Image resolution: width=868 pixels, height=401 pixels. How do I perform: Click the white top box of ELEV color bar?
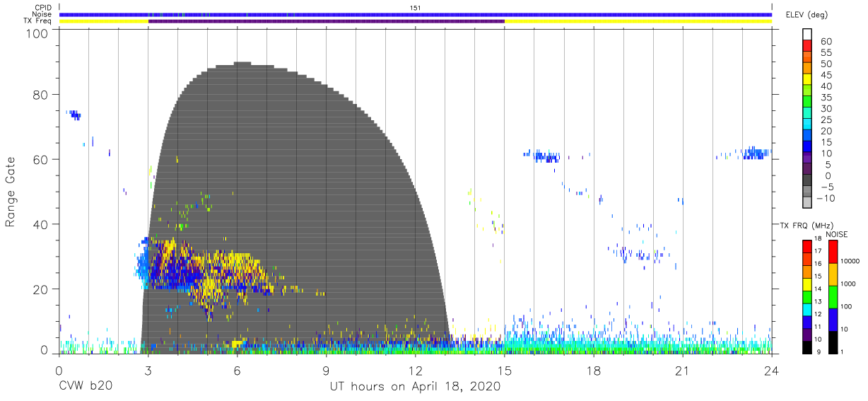point(807,35)
